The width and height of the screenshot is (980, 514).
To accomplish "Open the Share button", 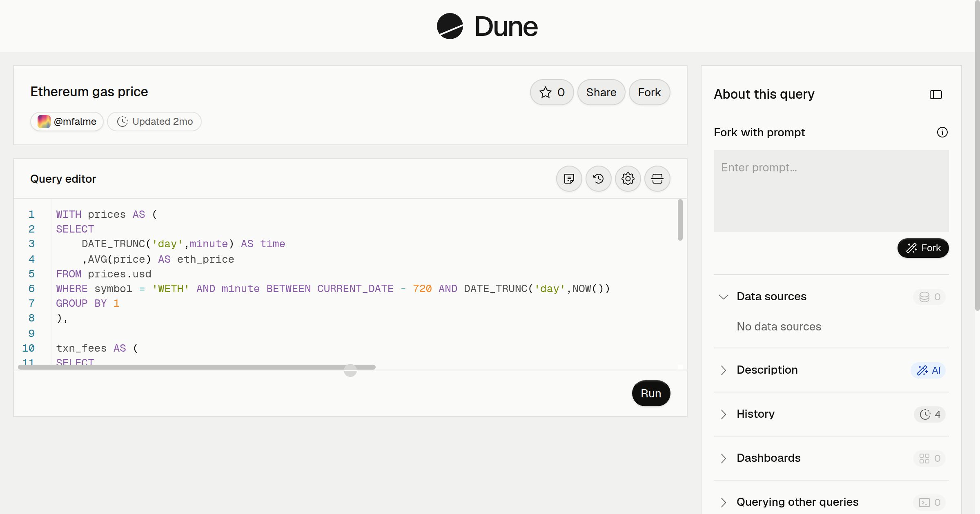I will tap(601, 92).
